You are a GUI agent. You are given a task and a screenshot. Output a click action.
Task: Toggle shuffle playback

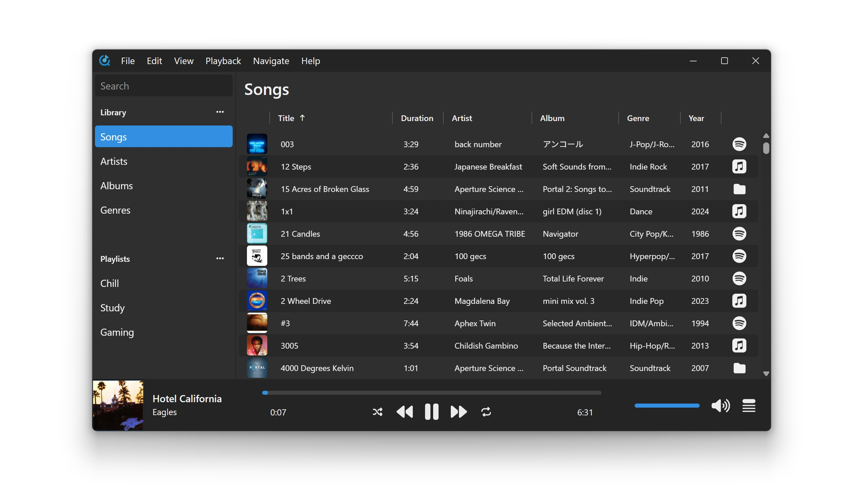coord(377,412)
